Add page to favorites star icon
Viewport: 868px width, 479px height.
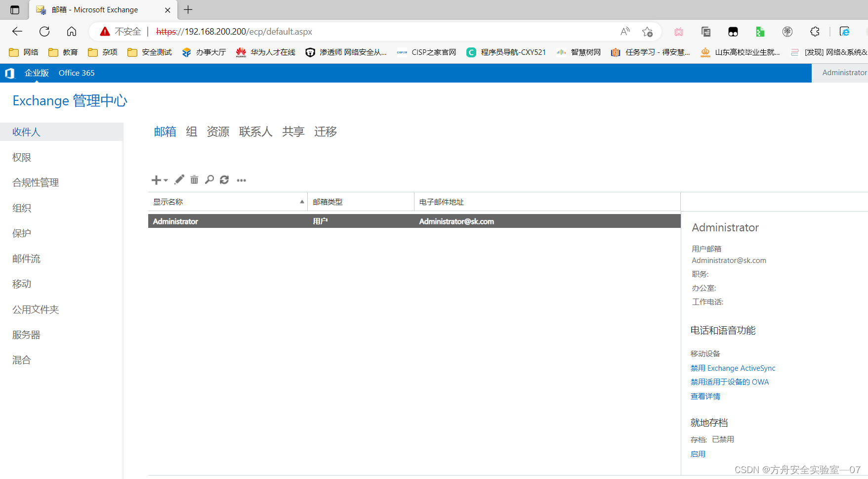click(647, 32)
